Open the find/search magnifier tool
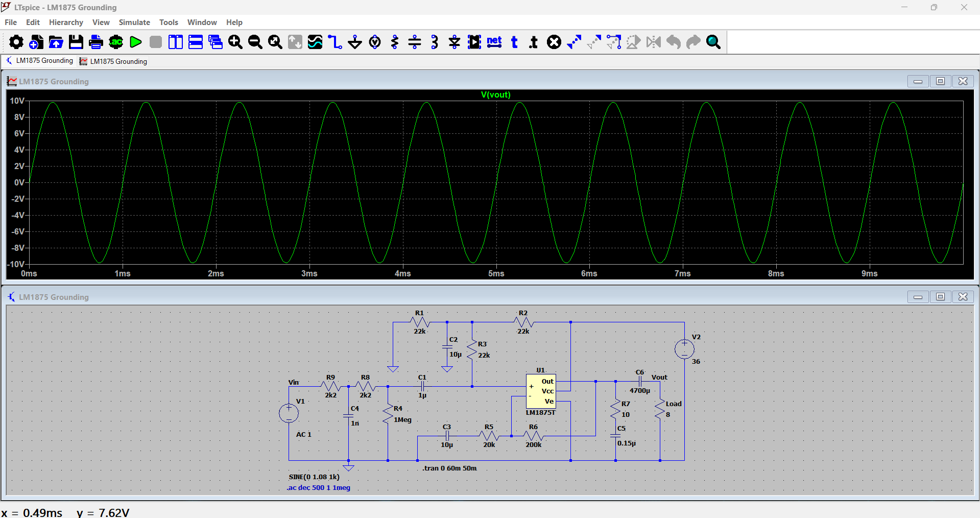This screenshot has height=518, width=980. coord(713,42)
